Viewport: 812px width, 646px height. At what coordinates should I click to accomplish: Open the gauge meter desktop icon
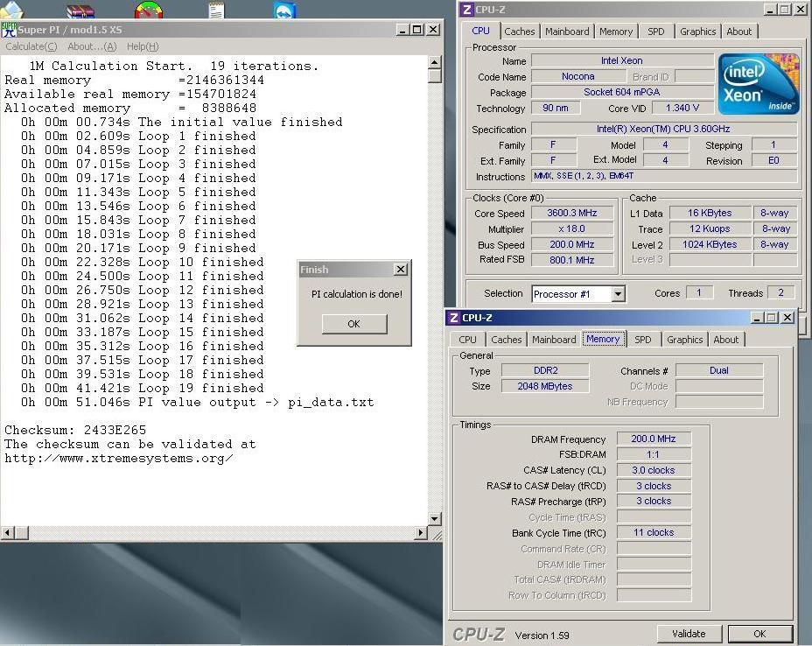click(148, 10)
